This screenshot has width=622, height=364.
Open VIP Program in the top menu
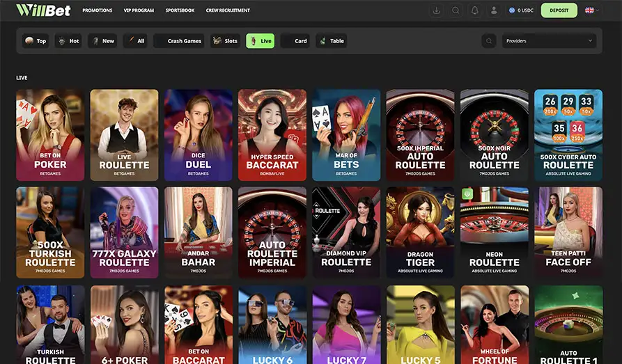[x=139, y=10]
